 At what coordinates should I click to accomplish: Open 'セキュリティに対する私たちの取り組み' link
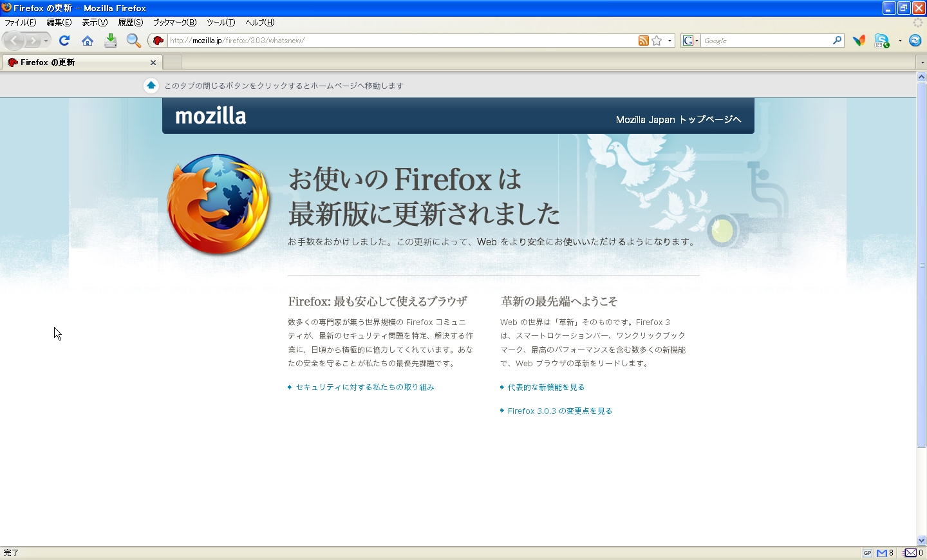365,387
